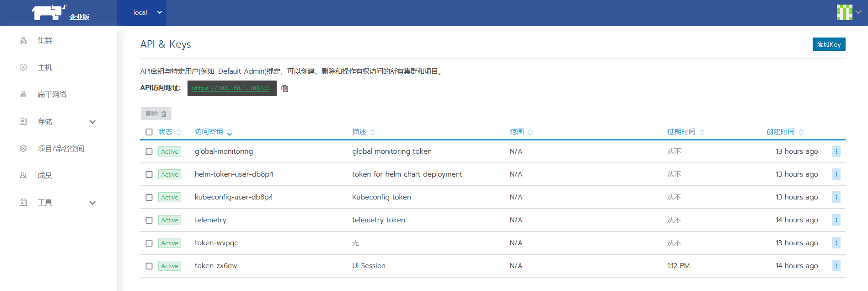Sort by 状态 column arrows
The height and width of the screenshot is (291, 868).
[x=179, y=132]
